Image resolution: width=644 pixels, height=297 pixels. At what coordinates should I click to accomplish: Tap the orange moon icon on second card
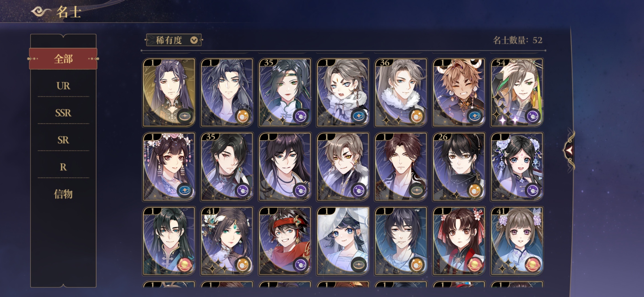click(243, 117)
